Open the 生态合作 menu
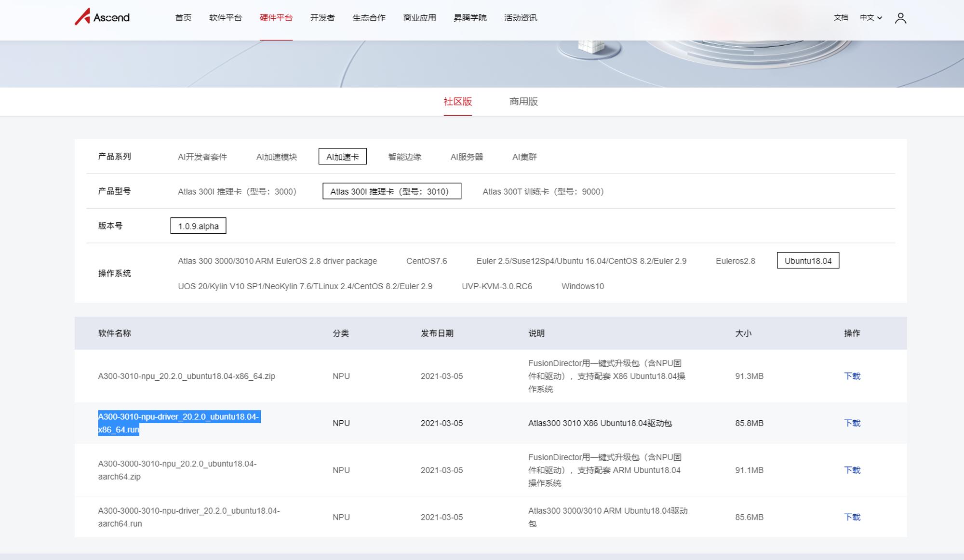 (369, 18)
